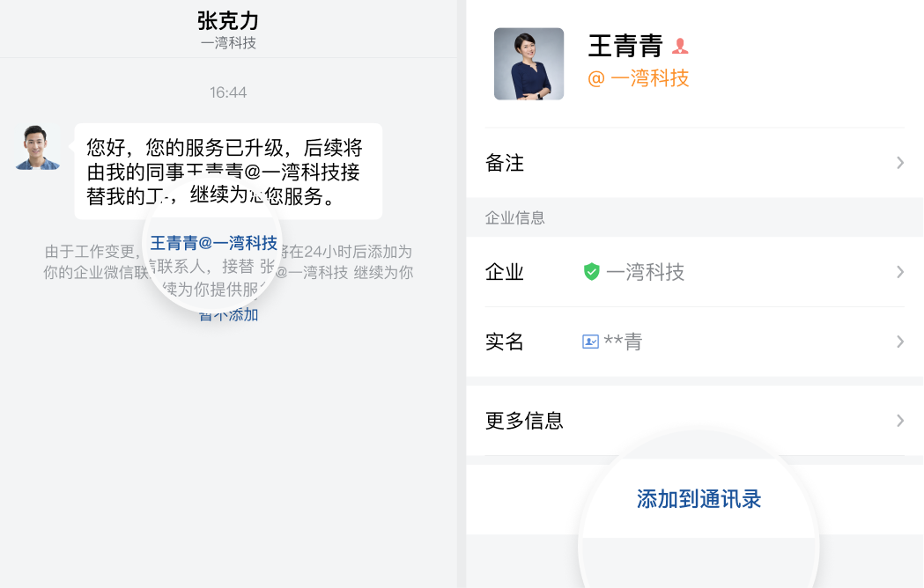This screenshot has height=588, width=924.
Task: Click the chat title 张克力
Action: tap(228, 20)
